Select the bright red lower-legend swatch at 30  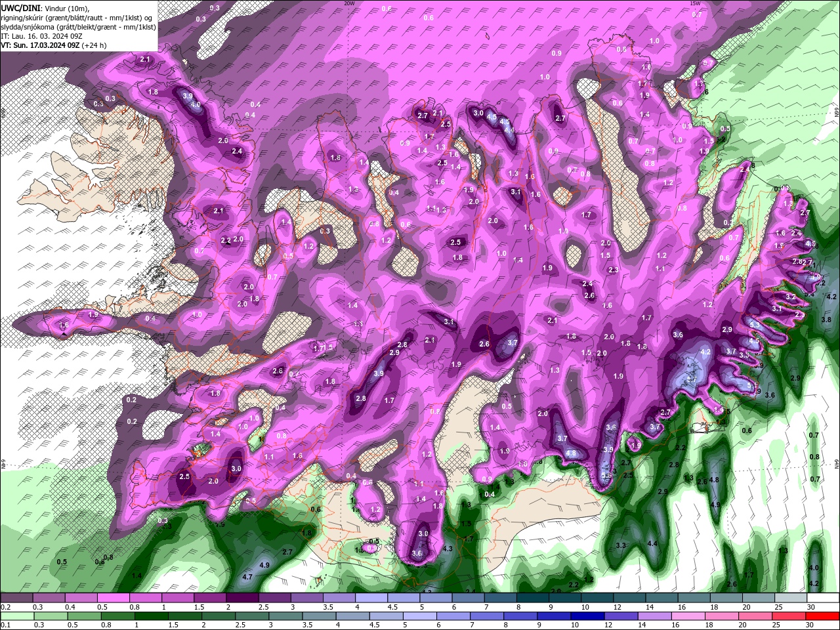(x=823, y=616)
